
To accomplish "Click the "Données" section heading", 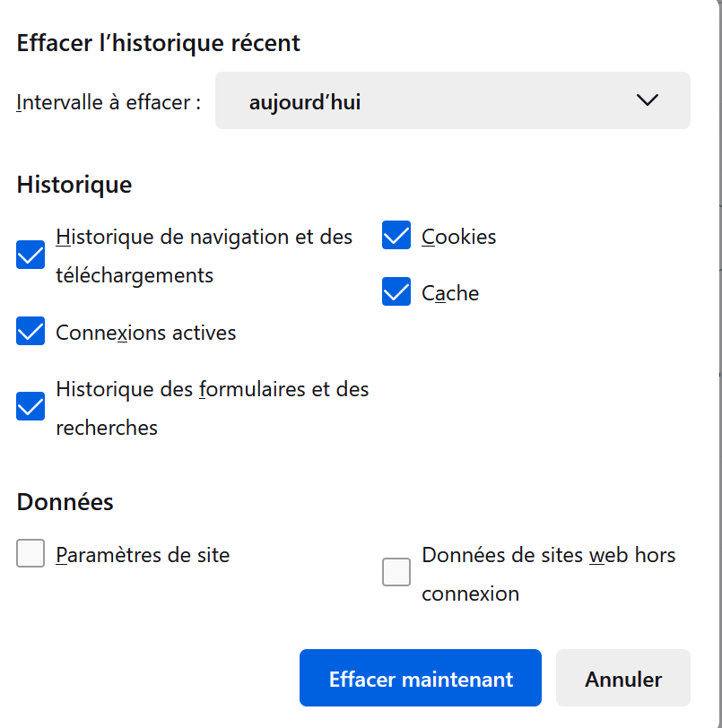I will pyautogui.click(x=65, y=502).
